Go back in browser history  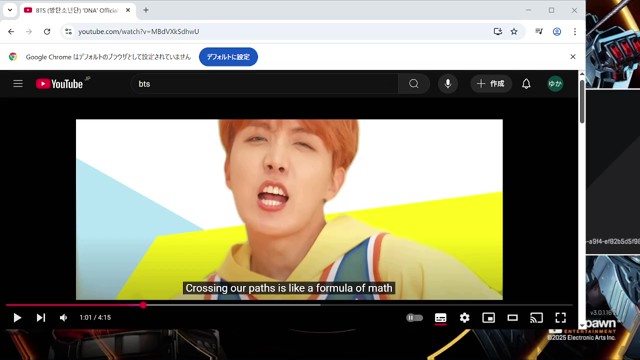click(11, 31)
